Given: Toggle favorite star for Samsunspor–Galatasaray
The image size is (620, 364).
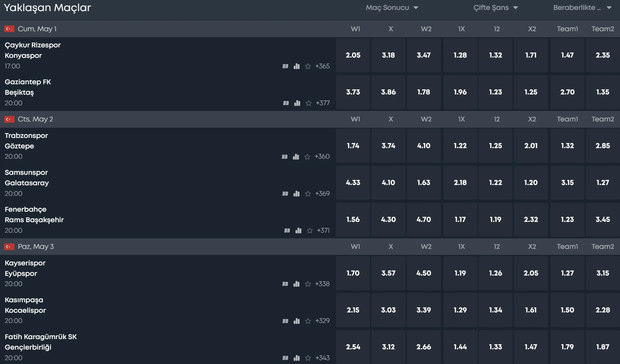Looking at the screenshot, I should pos(308,194).
